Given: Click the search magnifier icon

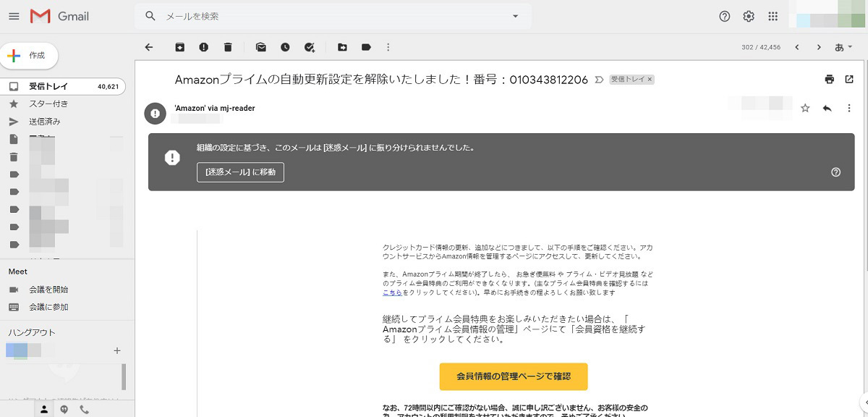Looking at the screenshot, I should tap(150, 16).
